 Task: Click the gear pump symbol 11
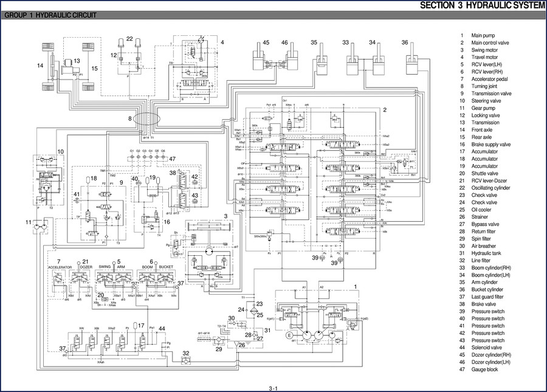[x=41, y=227]
